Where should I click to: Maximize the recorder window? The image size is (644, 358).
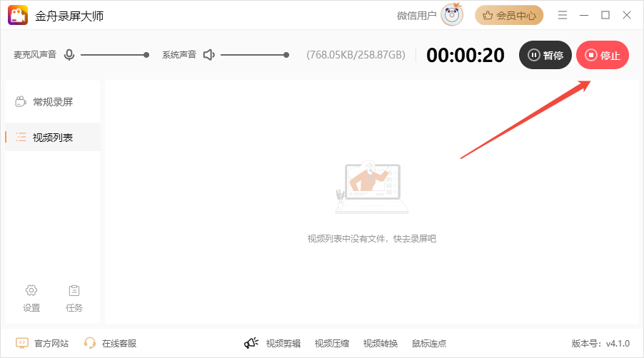pyautogui.click(x=605, y=15)
